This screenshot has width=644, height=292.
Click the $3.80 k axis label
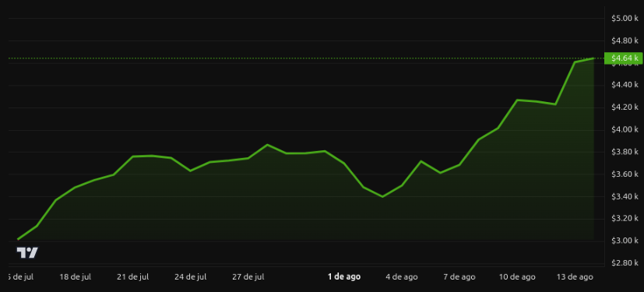(625, 153)
